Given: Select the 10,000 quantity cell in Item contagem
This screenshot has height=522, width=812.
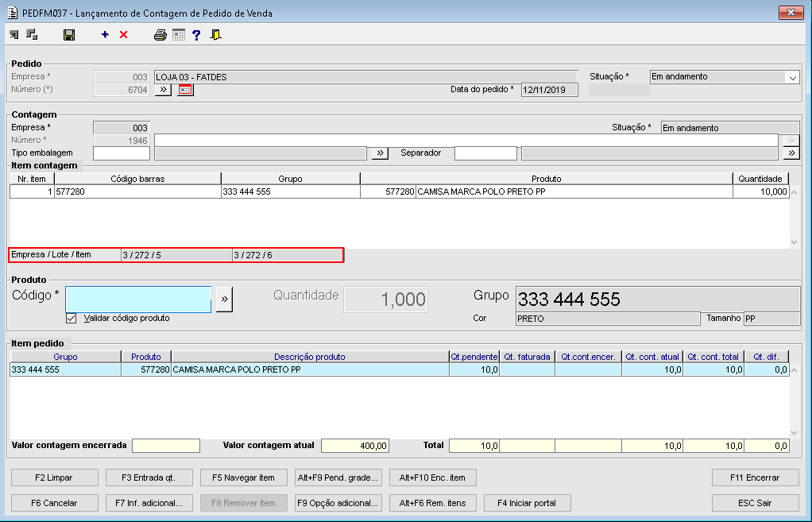Looking at the screenshot, I should pos(760,191).
